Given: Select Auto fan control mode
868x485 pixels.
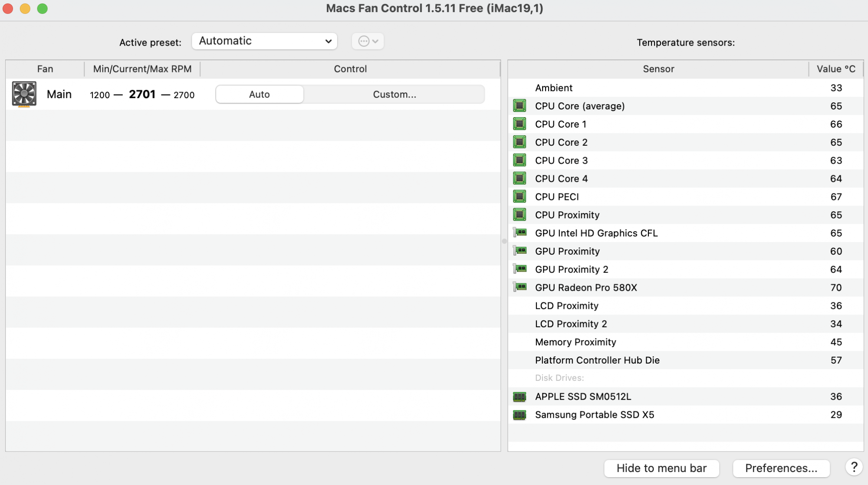Looking at the screenshot, I should tap(260, 94).
